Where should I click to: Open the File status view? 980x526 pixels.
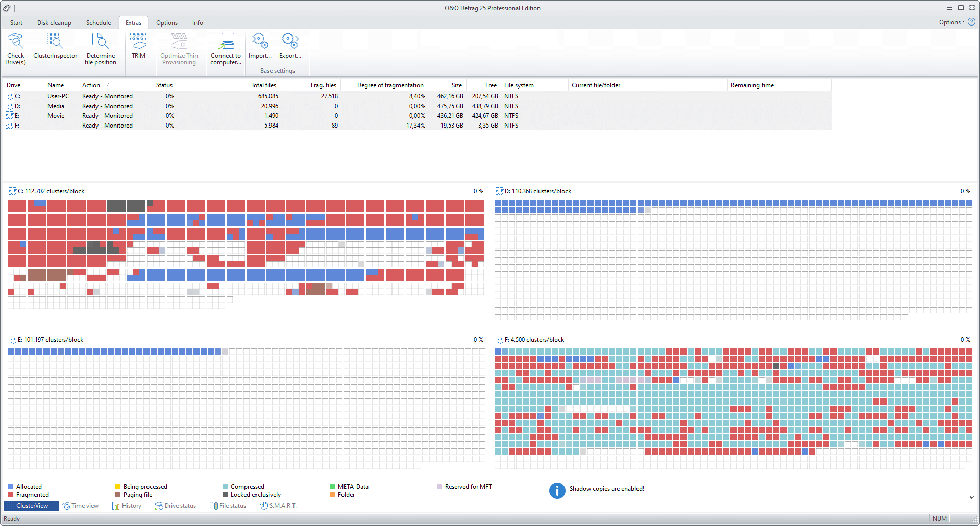[x=228, y=506]
